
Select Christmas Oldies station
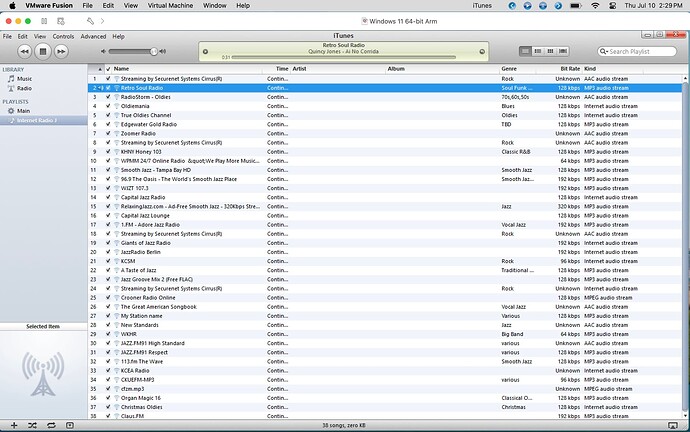(385, 407)
